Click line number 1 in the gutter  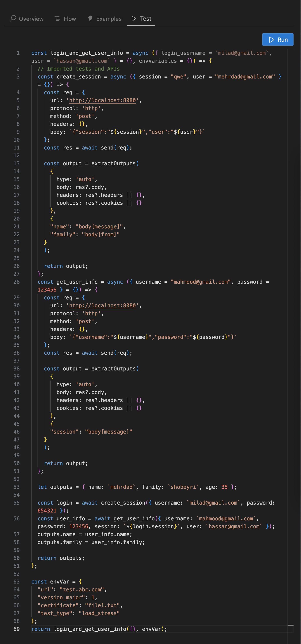point(18,53)
